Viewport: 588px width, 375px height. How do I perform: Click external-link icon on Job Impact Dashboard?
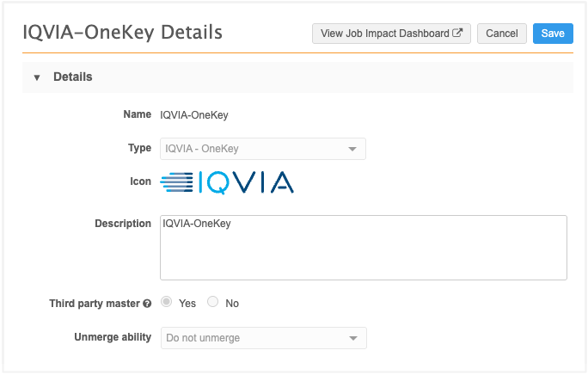(x=457, y=34)
